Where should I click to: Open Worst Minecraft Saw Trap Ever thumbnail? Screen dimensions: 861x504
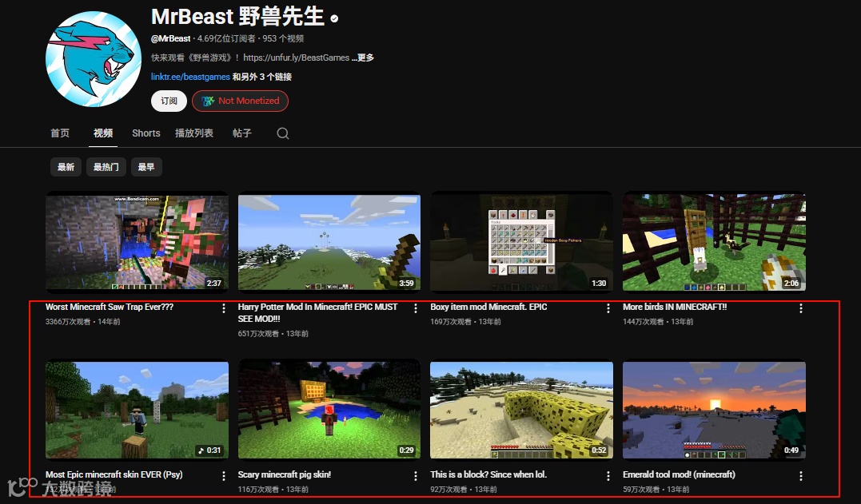(x=137, y=242)
